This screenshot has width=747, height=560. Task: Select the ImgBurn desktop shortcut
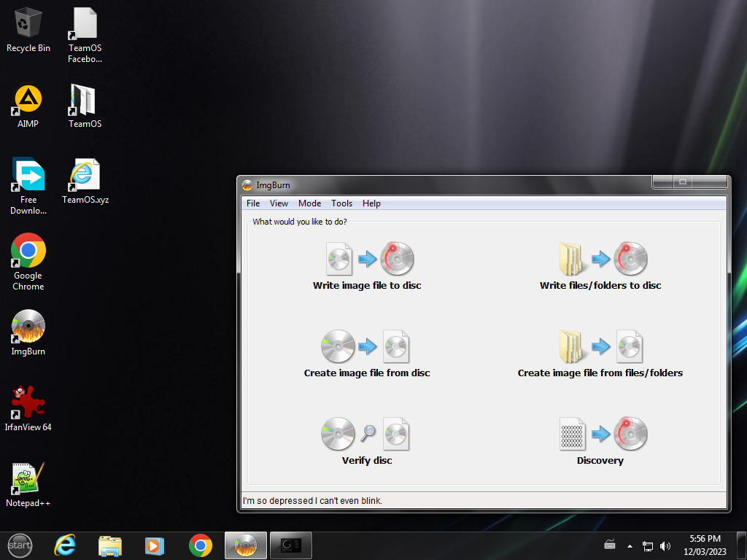28,332
